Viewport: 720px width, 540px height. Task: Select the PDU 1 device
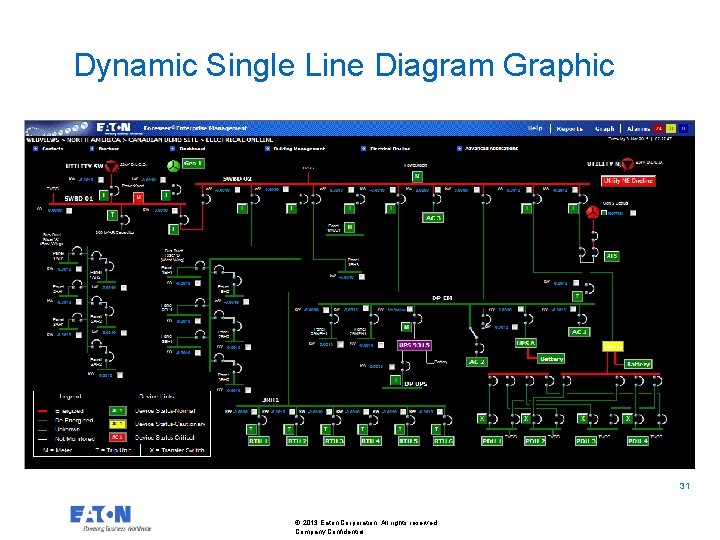pyautogui.click(x=492, y=441)
